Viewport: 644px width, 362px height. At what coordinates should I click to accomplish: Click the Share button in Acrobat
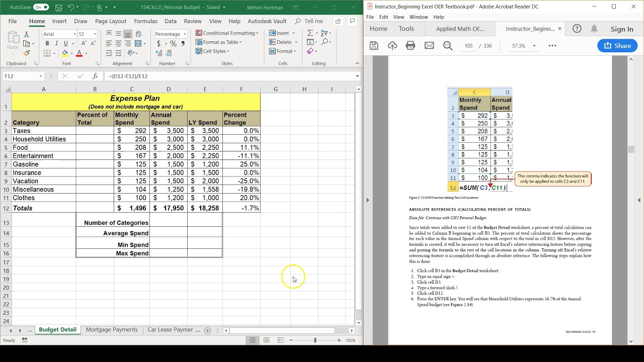tap(617, 46)
